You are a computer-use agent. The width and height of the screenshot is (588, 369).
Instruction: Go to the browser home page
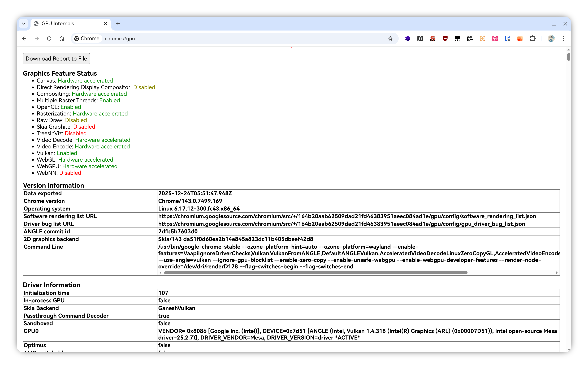pos(62,38)
